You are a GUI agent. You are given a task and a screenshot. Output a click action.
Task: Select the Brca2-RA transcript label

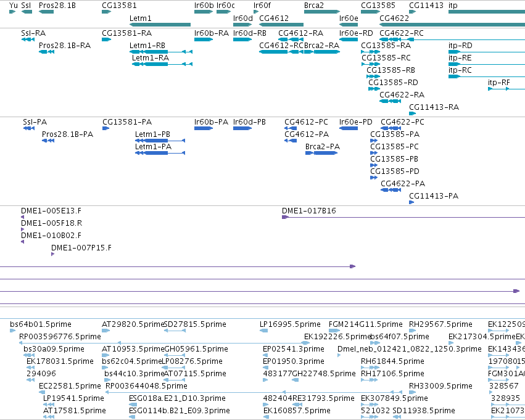[x=321, y=45]
